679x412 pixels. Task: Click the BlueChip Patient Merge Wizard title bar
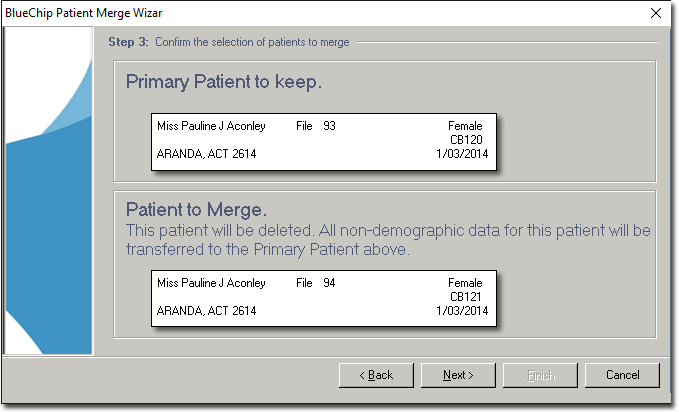tap(300, 13)
